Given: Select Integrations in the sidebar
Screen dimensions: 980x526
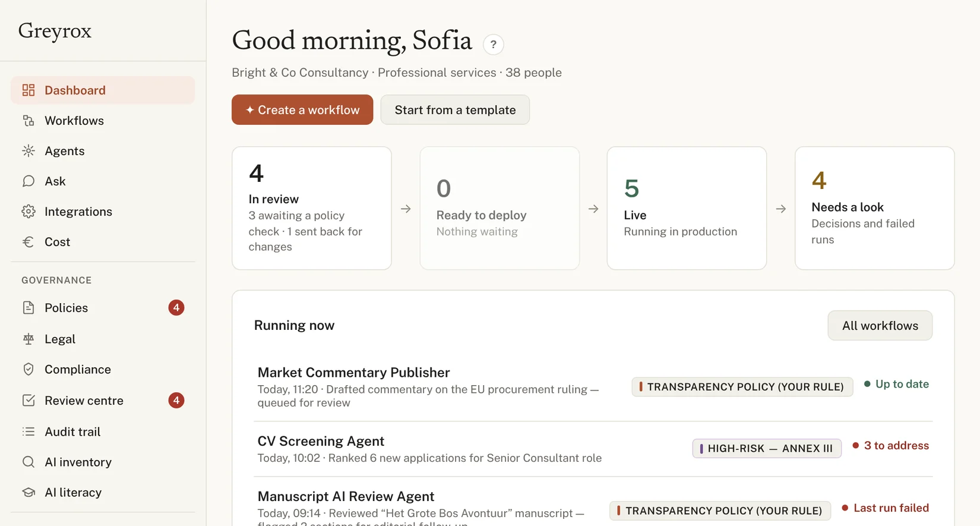Looking at the screenshot, I should (103, 212).
